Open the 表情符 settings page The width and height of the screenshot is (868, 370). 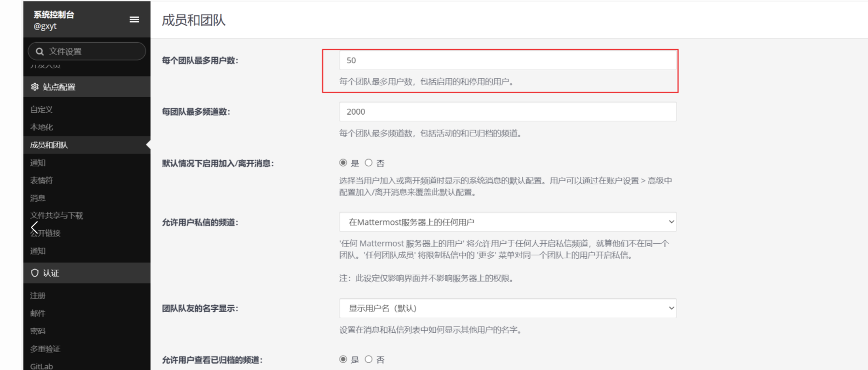coord(42,180)
